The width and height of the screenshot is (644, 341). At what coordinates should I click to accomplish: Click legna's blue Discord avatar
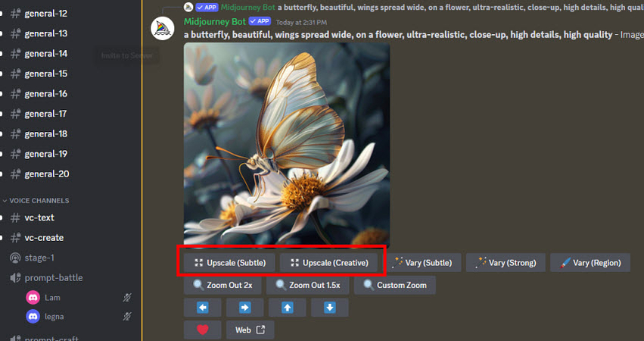pyautogui.click(x=33, y=316)
